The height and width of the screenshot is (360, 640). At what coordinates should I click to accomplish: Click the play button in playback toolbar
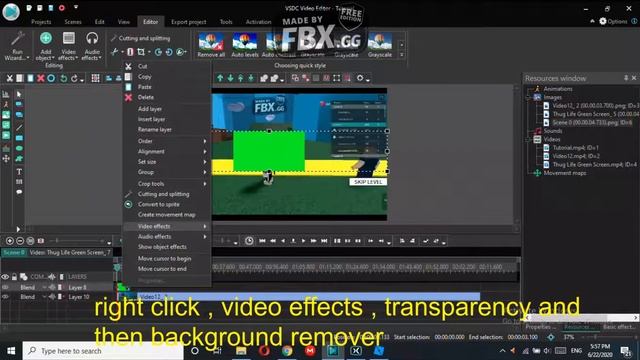[303, 241]
